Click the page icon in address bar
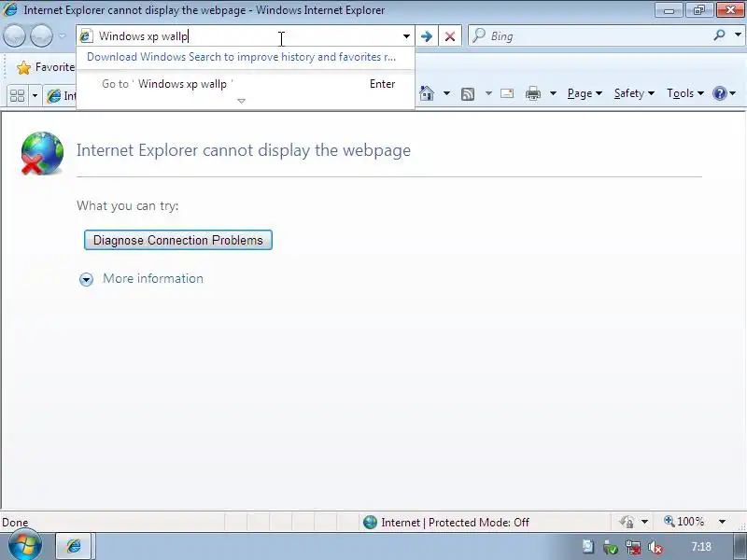The image size is (747, 560). pyautogui.click(x=86, y=36)
